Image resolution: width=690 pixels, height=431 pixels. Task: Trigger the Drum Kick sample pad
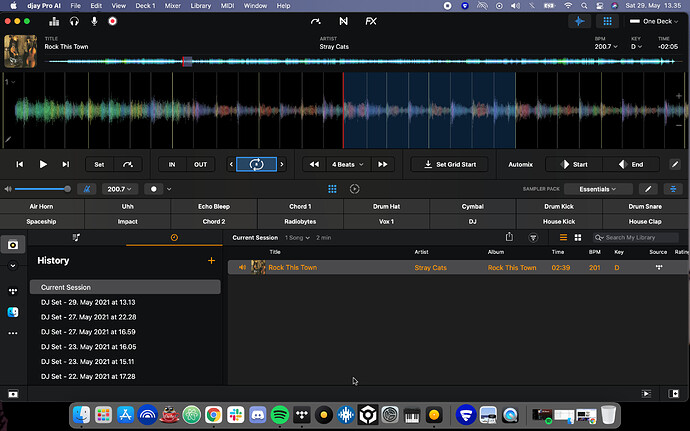559,206
